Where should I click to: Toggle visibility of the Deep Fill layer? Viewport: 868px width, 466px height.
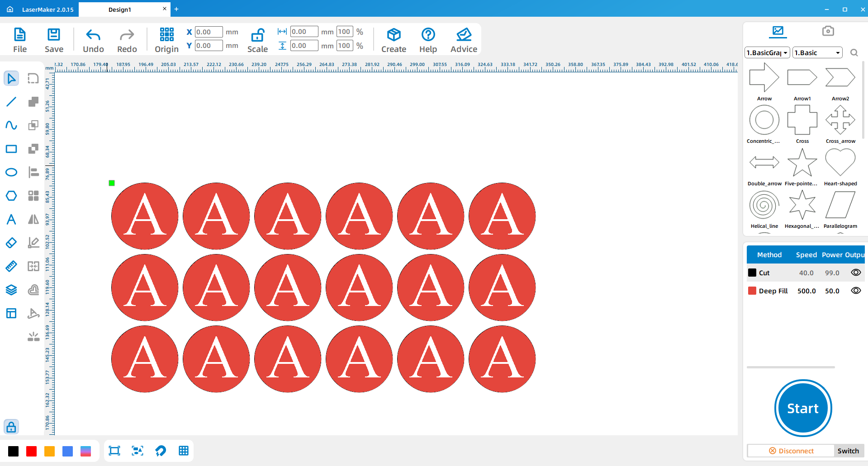[856, 291]
